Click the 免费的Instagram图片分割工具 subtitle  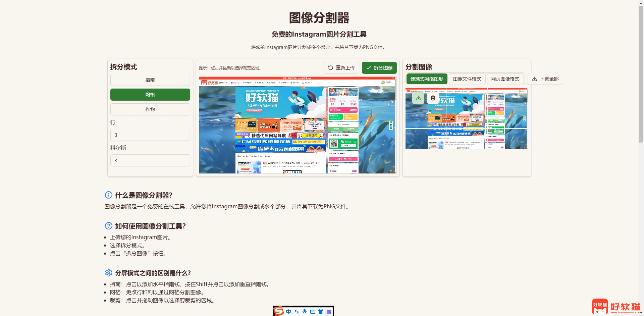coord(319,34)
